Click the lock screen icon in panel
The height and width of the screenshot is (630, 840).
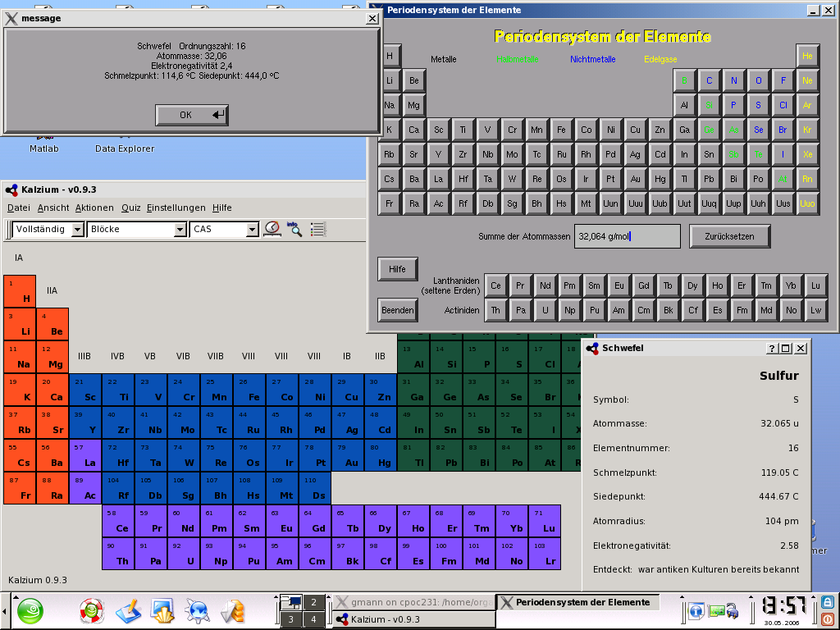[x=828, y=602]
